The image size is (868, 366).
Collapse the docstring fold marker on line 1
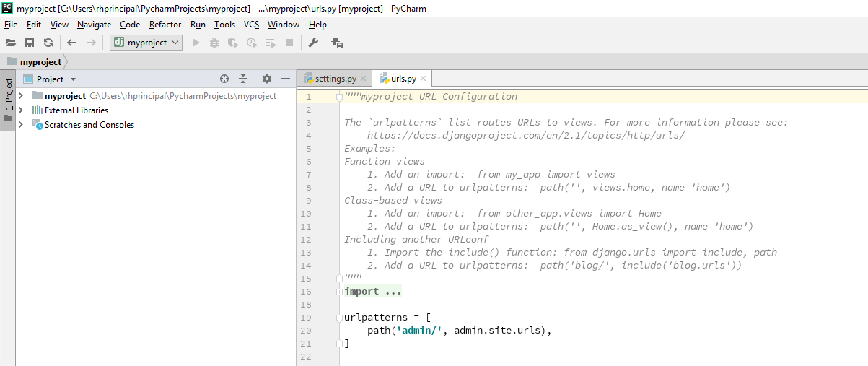(339, 97)
